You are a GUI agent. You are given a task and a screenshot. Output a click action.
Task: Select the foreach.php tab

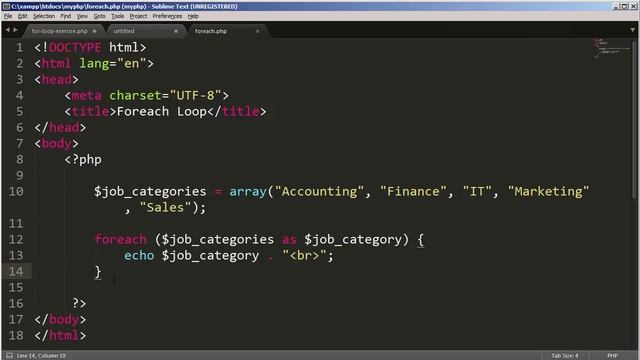[x=211, y=31]
